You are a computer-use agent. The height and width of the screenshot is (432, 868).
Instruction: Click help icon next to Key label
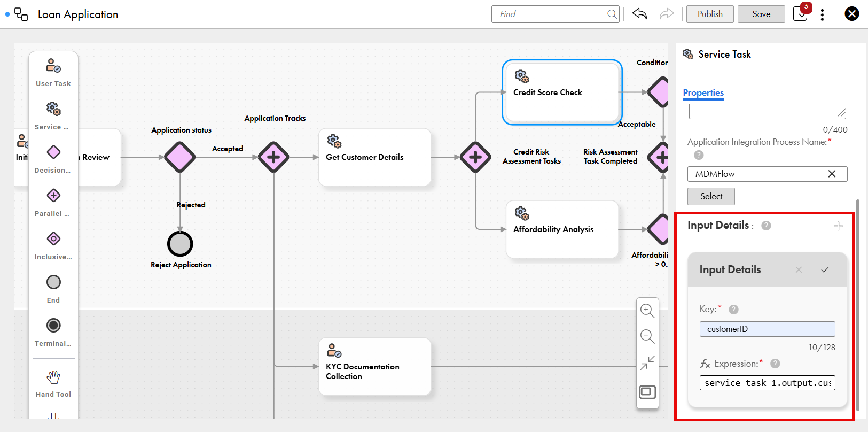point(733,310)
